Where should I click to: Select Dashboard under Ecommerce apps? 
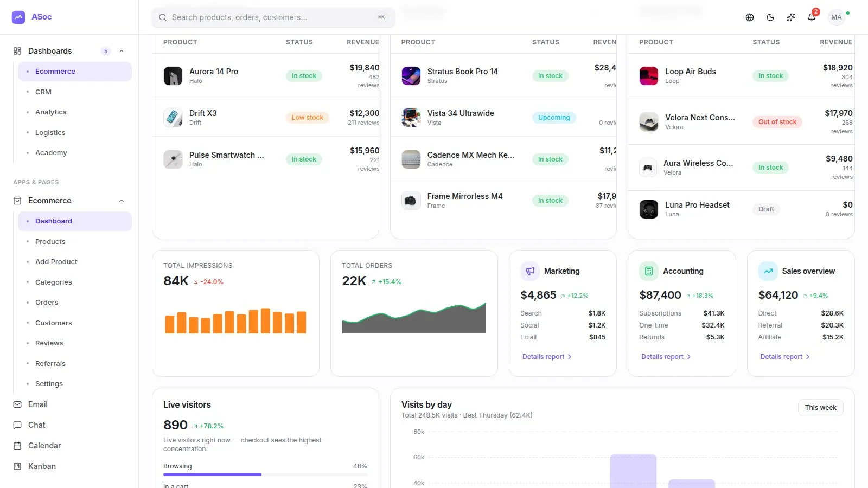(x=75, y=221)
